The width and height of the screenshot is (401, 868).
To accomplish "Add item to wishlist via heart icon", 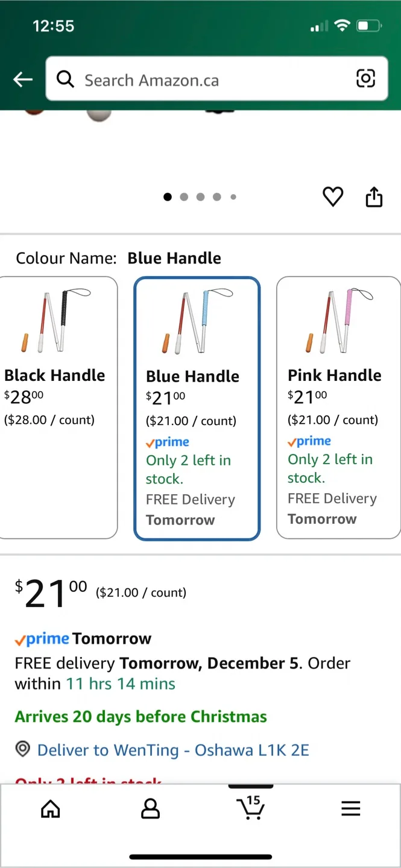I will coord(333,197).
